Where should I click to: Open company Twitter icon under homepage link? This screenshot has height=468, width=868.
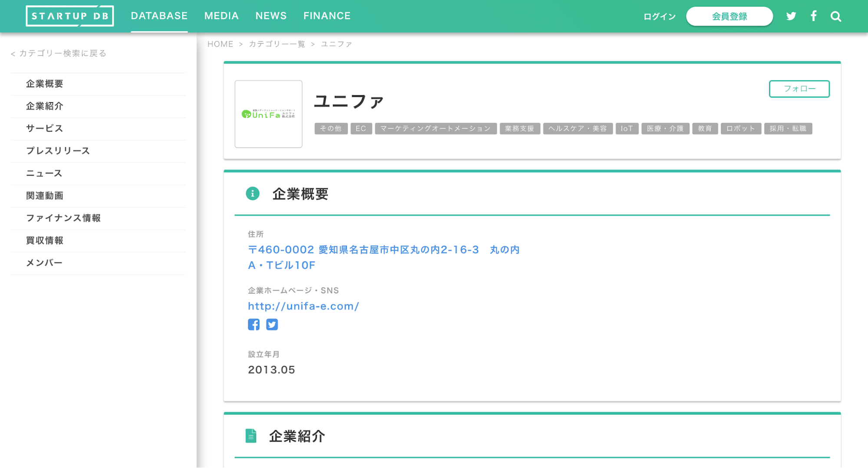pos(272,324)
